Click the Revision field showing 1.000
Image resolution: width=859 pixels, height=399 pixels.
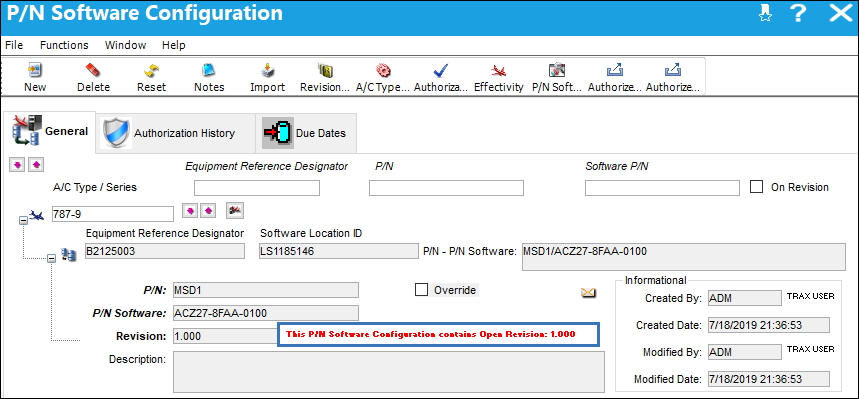pos(226,336)
